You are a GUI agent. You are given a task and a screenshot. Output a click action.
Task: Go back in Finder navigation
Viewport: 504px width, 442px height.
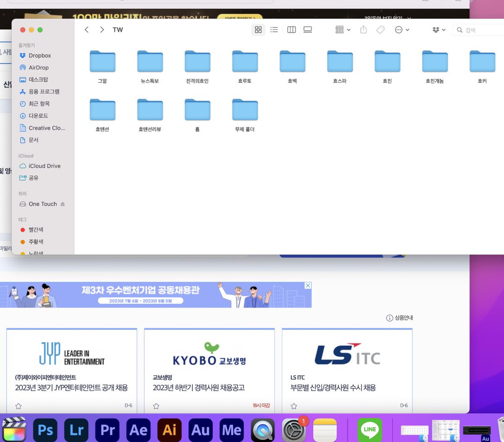click(87, 30)
